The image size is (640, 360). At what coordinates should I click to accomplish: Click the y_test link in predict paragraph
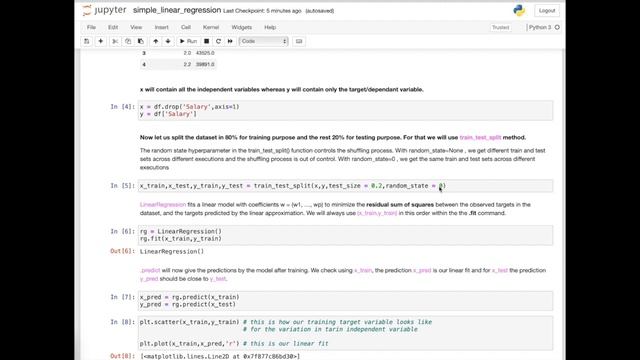(218, 279)
